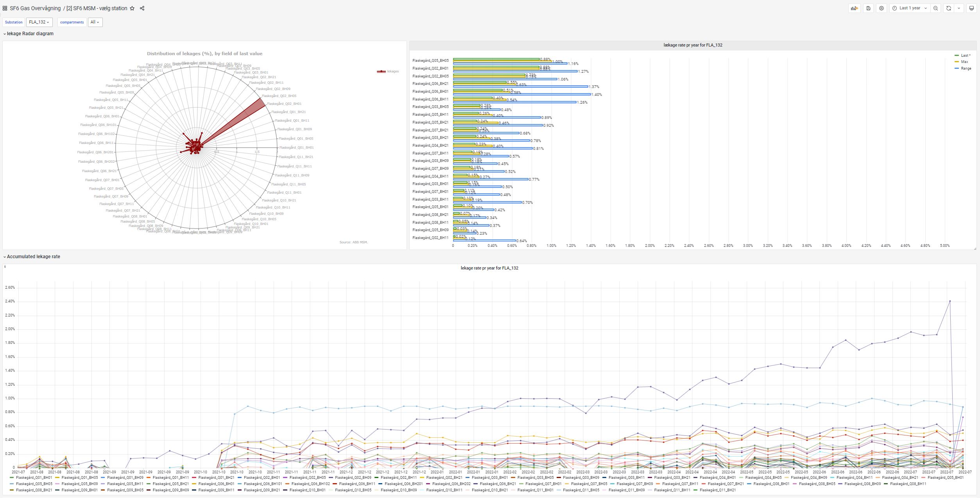
Task: Refresh the dashboard
Action: tap(948, 8)
